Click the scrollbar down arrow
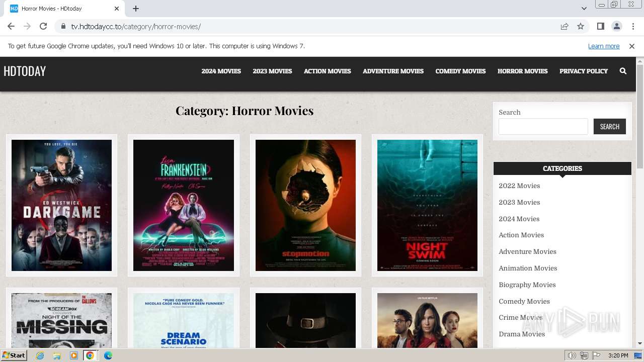644x362 pixels. click(x=640, y=344)
